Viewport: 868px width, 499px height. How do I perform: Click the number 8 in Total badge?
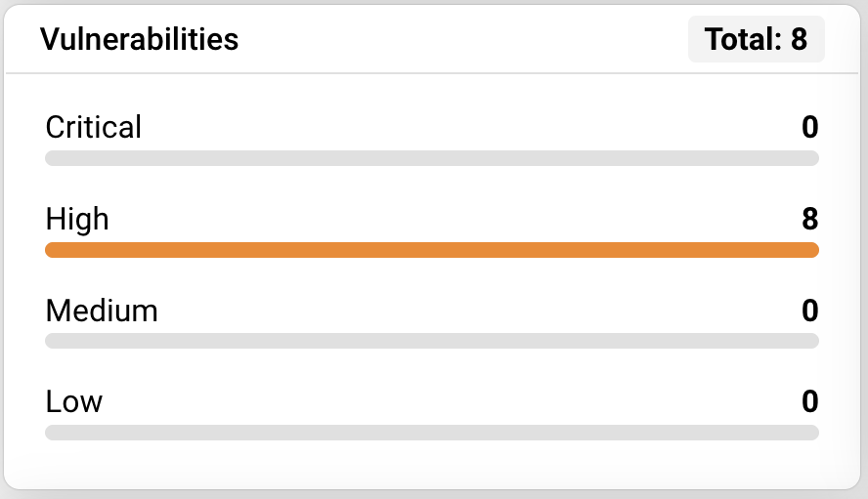pyautogui.click(x=800, y=39)
